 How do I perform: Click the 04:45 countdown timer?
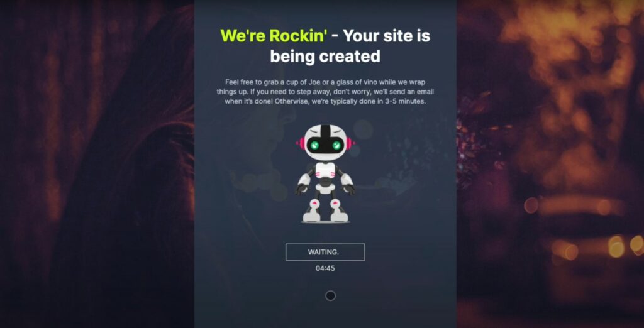coord(325,268)
